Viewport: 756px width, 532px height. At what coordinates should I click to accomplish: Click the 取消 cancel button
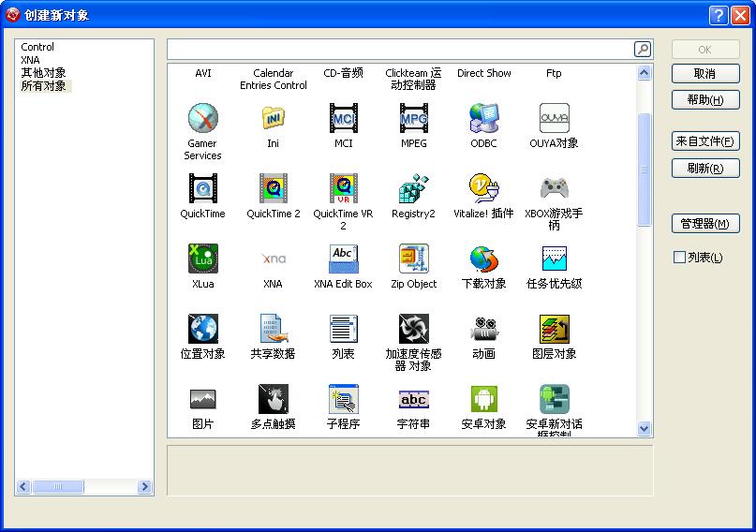tap(705, 74)
